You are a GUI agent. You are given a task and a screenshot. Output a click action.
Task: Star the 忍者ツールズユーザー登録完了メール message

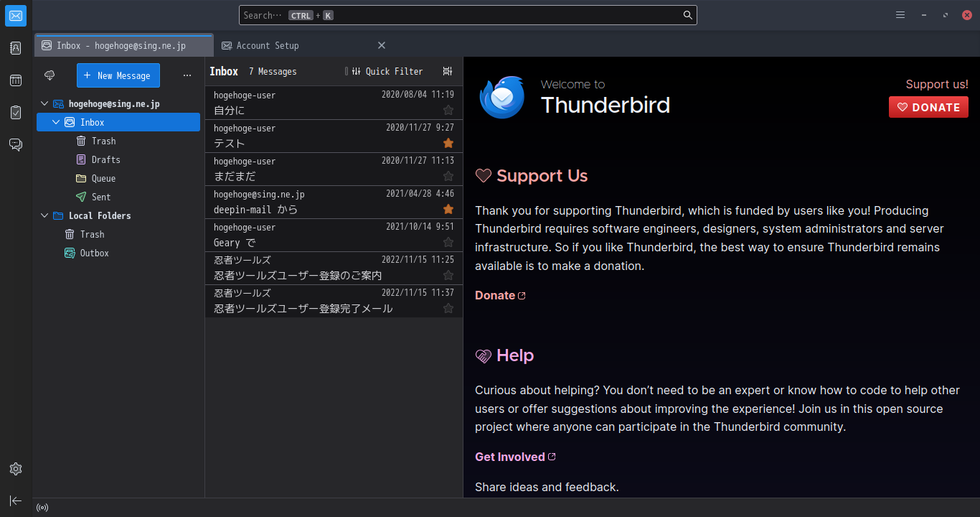tap(448, 308)
